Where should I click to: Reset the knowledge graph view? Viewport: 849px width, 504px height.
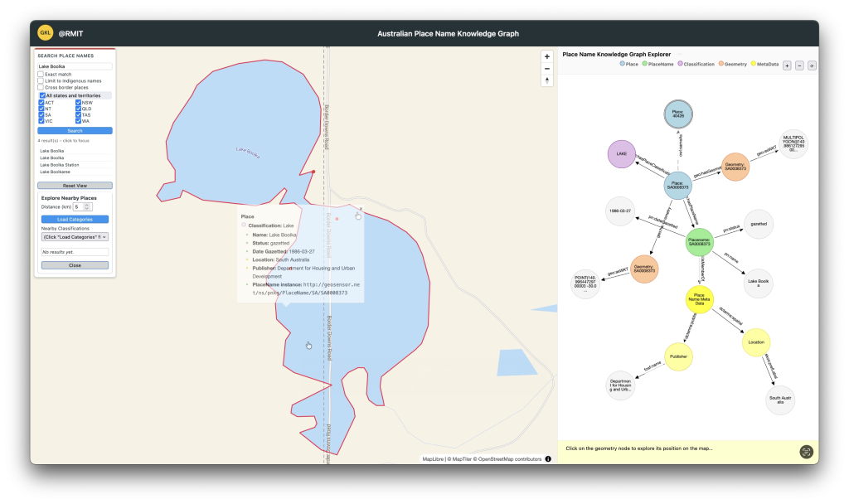coord(812,65)
